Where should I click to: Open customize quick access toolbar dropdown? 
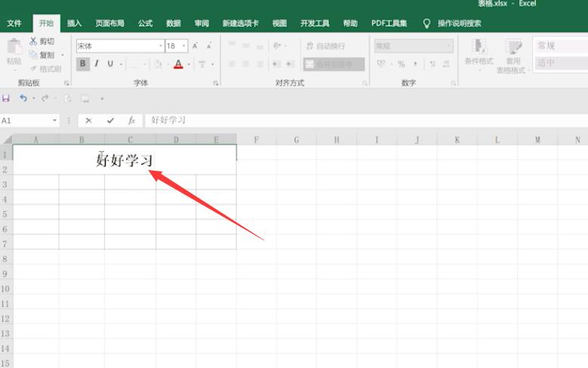click(102, 99)
